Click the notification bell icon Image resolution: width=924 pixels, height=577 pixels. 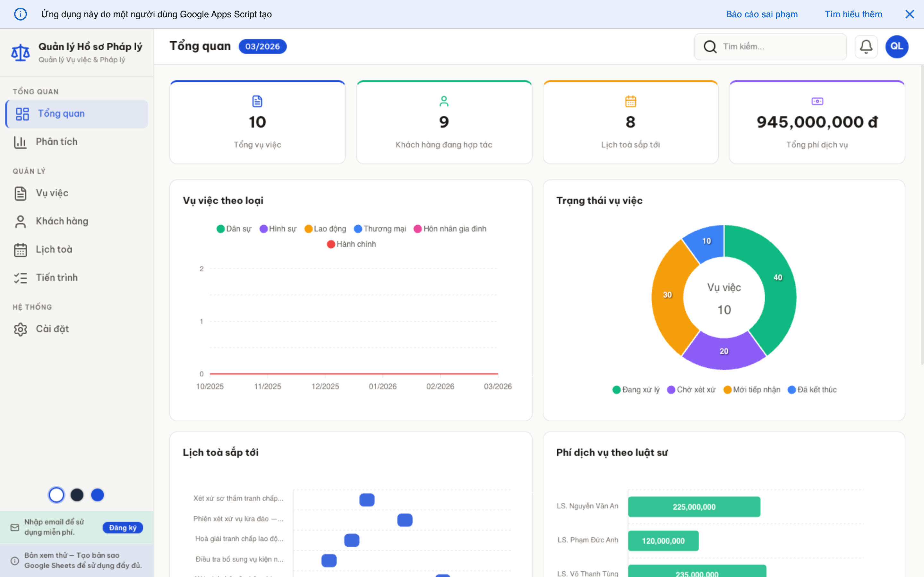(x=866, y=46)
